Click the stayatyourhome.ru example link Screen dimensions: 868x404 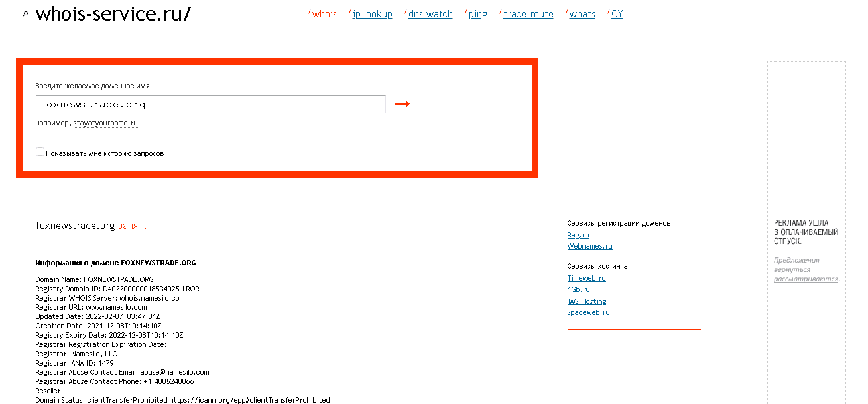tap(105, 123)
